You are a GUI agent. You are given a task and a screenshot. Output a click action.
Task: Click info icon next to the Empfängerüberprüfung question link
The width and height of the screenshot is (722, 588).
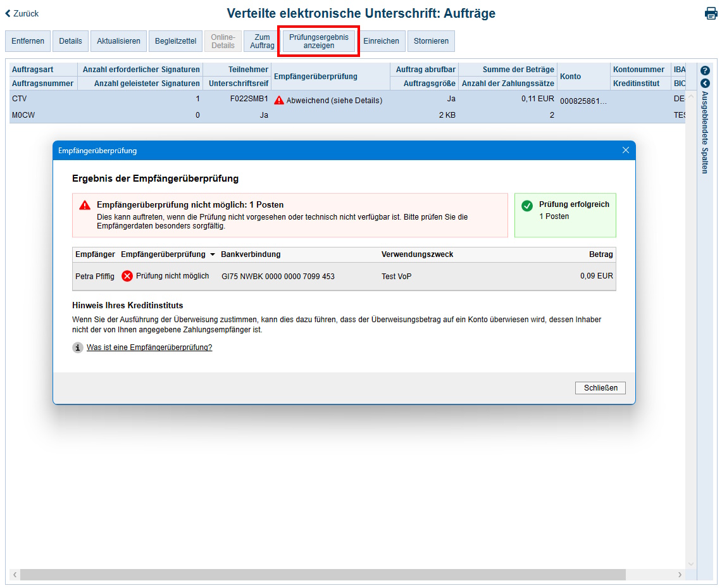coord(77,347)
